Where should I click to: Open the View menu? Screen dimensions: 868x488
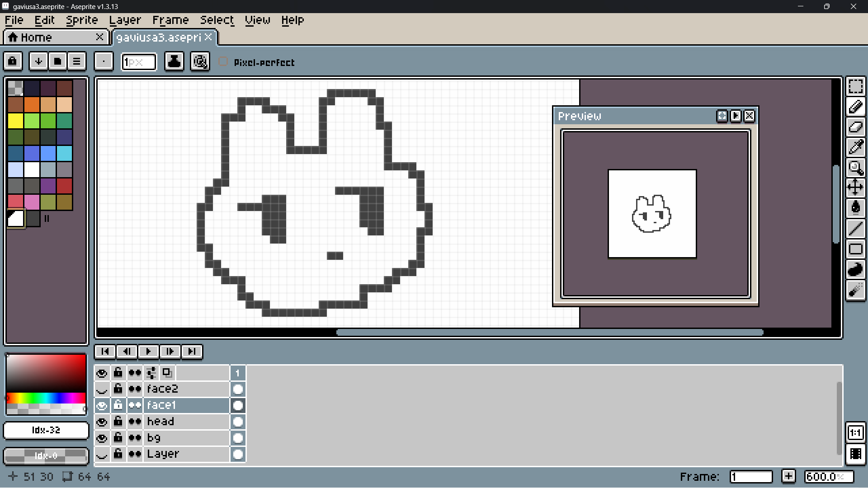point(257,20)
